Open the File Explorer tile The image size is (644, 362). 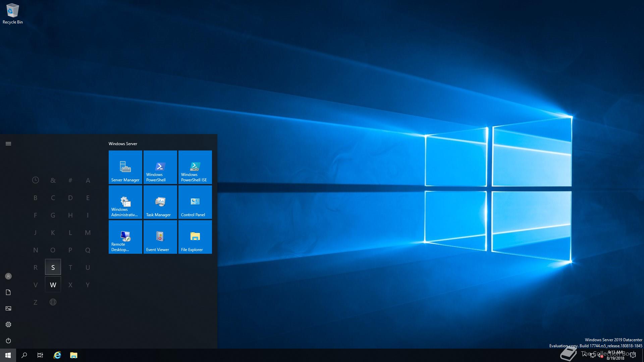pos(195,237)
